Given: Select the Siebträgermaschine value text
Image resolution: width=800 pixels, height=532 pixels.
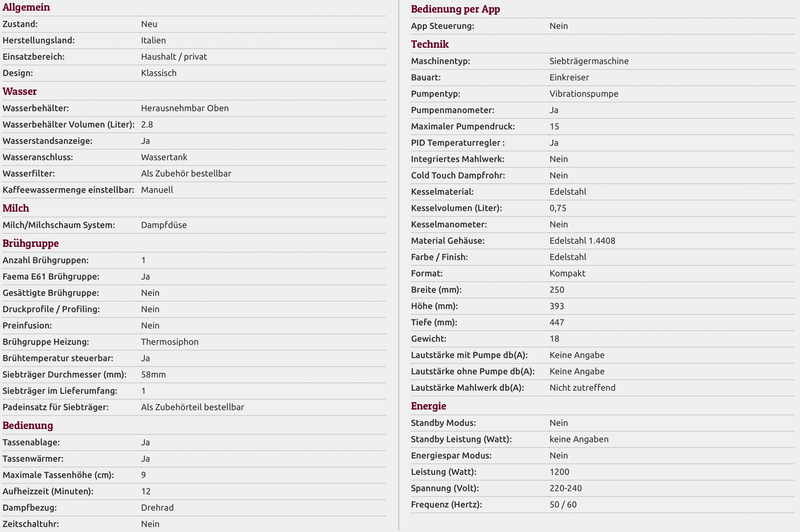Looking at the screenshot, I should click(589, 61).
